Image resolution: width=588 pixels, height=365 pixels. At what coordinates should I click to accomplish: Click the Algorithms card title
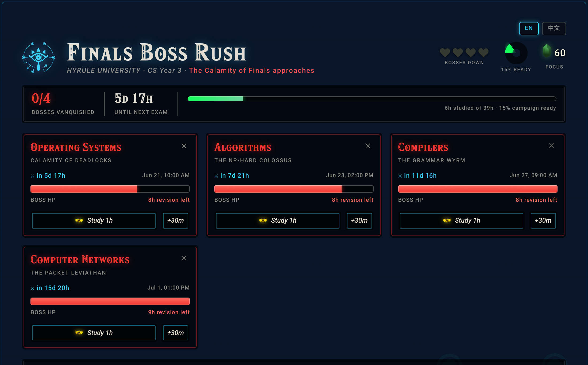(x=243, y=147)
